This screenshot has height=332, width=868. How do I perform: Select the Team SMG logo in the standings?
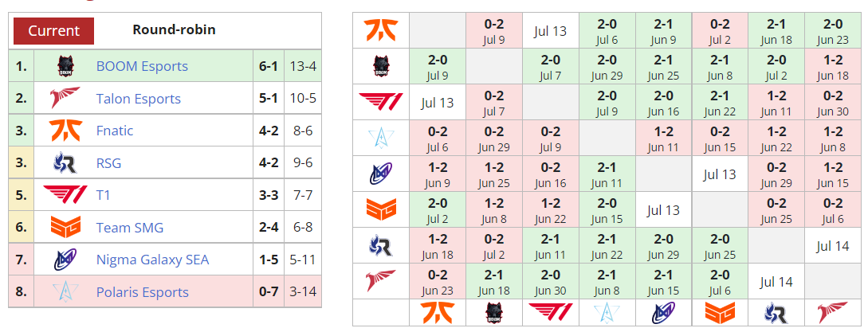click(x=65, y=228)
